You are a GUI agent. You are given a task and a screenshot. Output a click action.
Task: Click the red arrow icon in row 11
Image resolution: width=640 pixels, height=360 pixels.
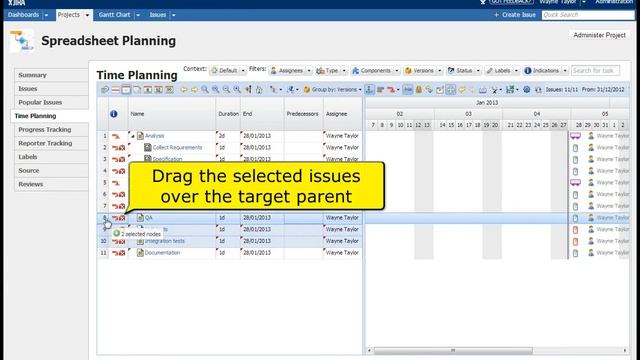(x=116, y=253)
